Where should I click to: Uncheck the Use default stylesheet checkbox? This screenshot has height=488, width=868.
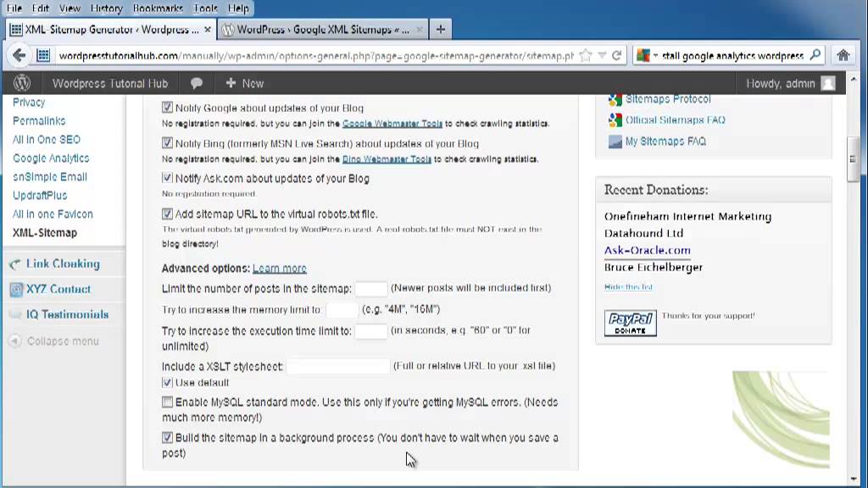pyautogui.click(x=167, y=382)
